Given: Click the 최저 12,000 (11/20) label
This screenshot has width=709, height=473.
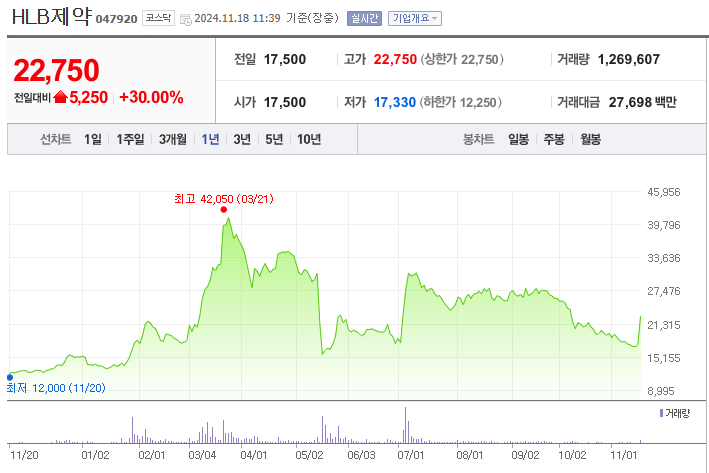Looking at the screenshot, I should tap(56, 388).
